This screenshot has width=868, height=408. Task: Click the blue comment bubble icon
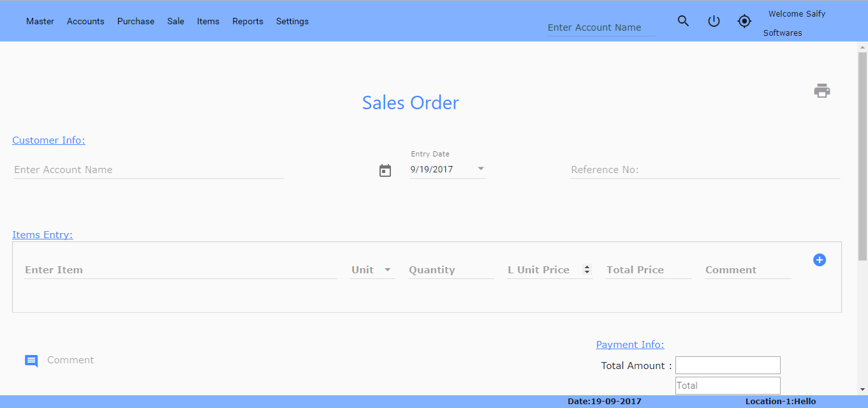coord(31,361)
